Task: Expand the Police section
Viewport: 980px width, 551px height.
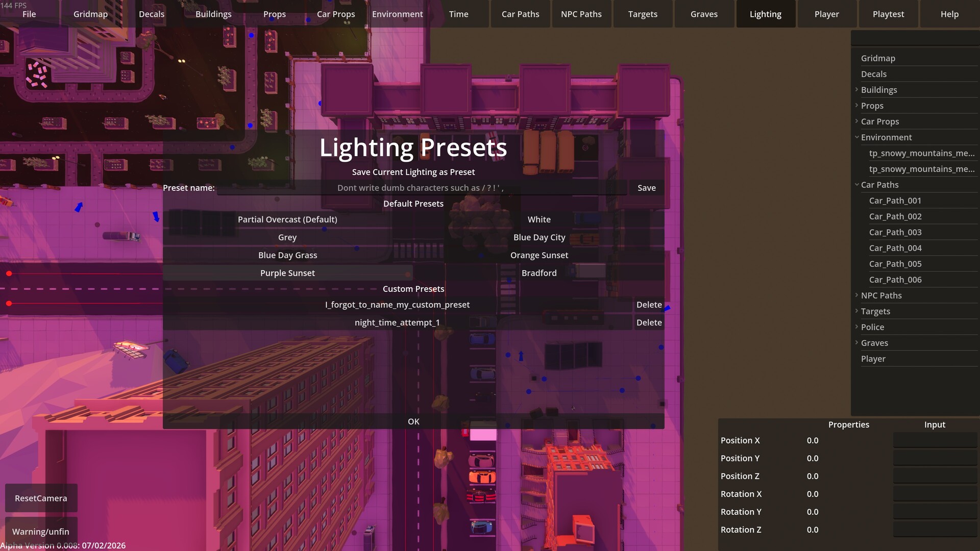Action: click(856, 327)
